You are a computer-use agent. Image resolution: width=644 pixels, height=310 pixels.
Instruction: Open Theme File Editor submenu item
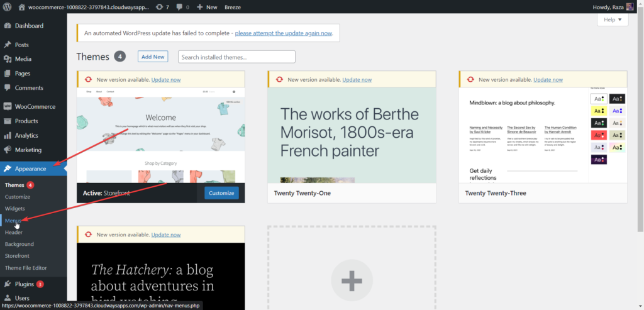[26, 268]
